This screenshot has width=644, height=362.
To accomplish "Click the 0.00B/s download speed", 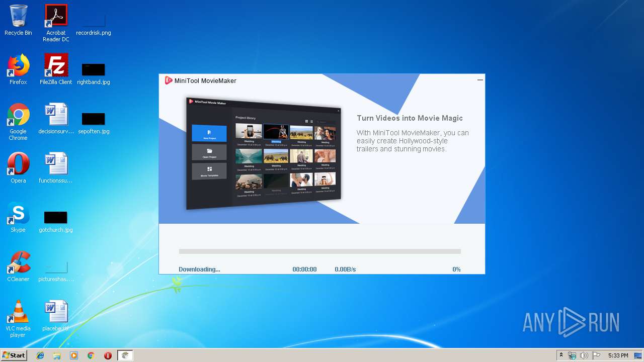I will click(345, 269).
